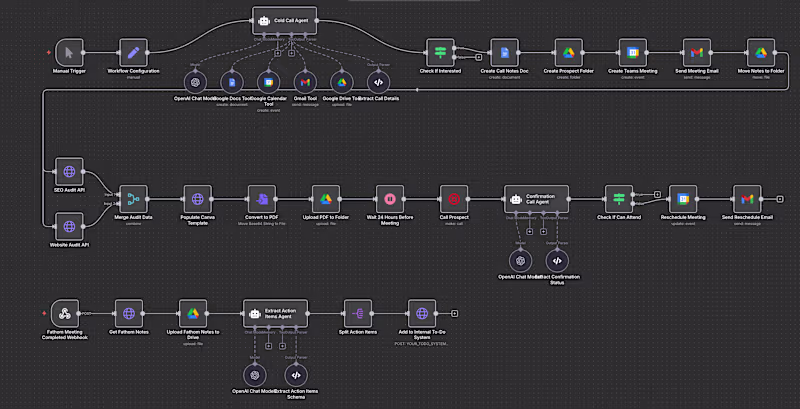Select the Fathom Meeting Completed Webhook node

pos(64,313)
